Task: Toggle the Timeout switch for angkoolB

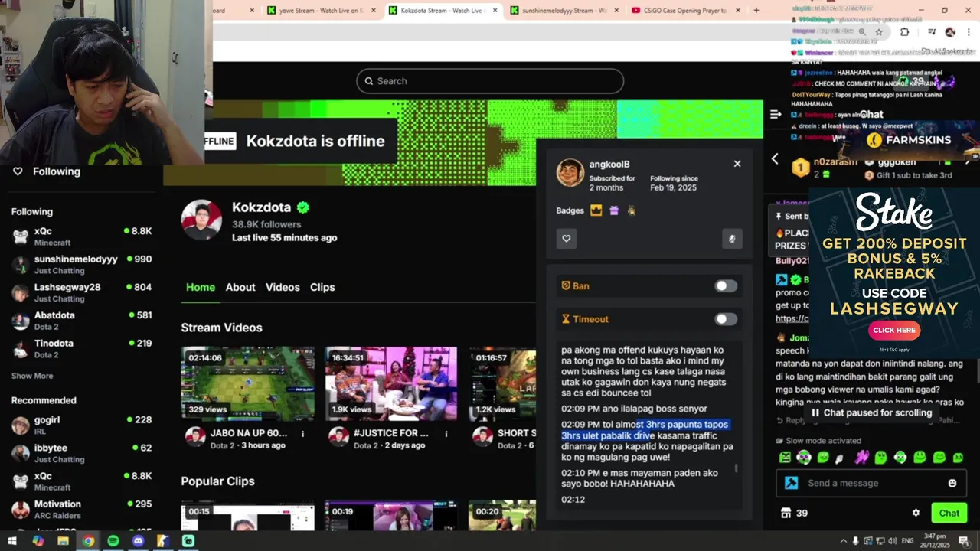Action: (x=726, y=319)
